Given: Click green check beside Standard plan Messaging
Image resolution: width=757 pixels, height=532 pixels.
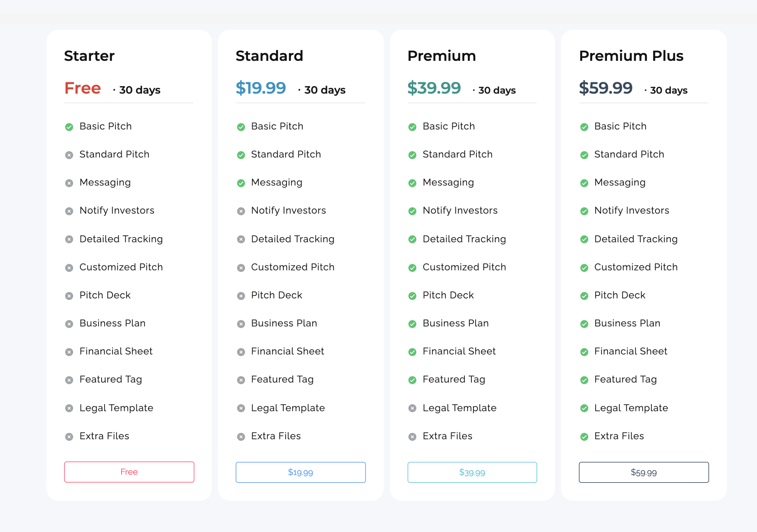Looking at the screenshot, I should [x=241, y=183].
